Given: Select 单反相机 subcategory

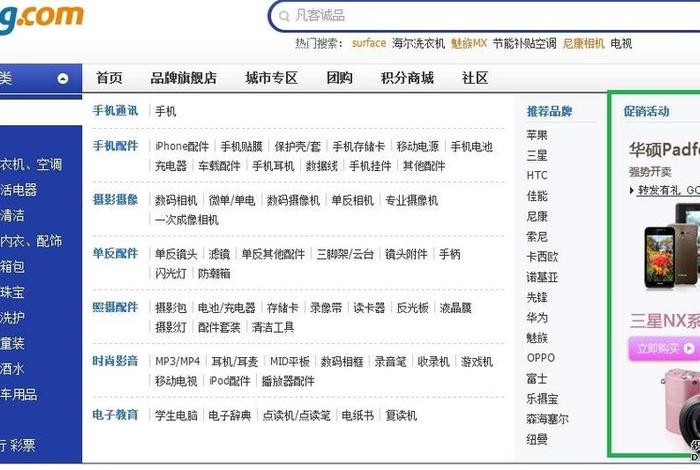Looking at the screenshot, I should point(353,200).
